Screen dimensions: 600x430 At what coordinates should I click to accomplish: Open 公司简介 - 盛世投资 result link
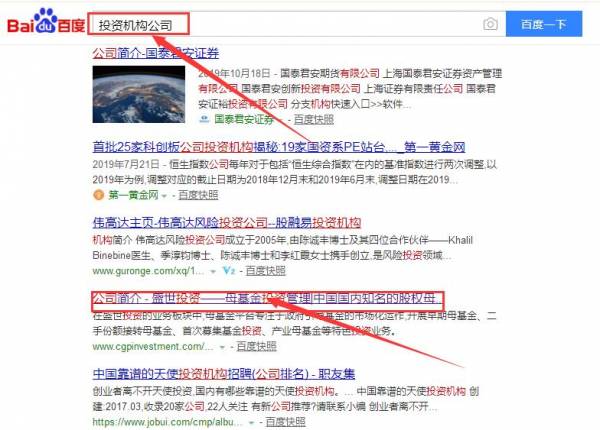tap(267, 298)
